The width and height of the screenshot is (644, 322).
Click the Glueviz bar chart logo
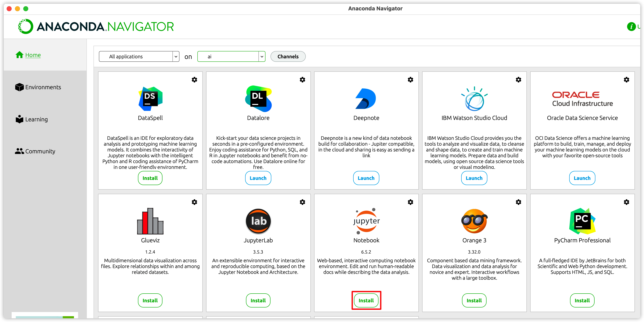point(150,221)
